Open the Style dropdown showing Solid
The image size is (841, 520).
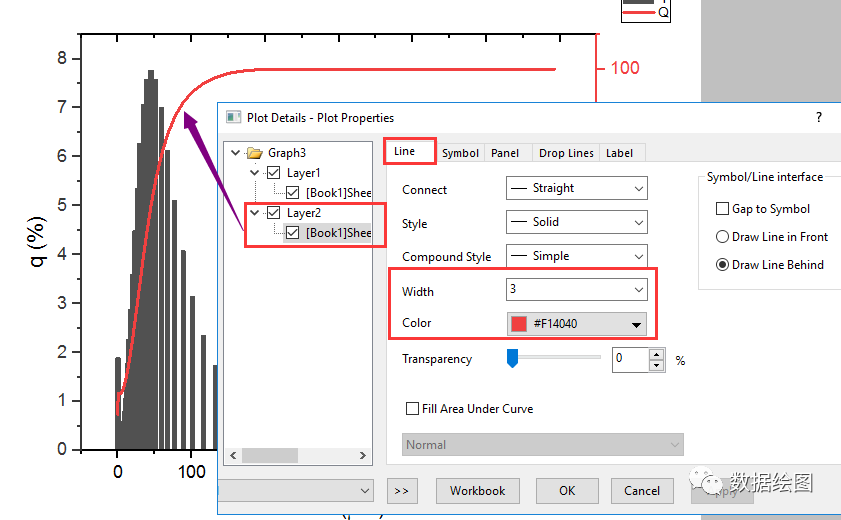(x=577, y=222)
